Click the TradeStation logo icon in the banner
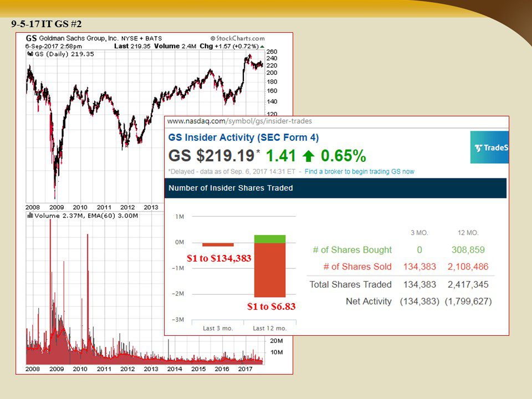Screen dimensions: 532x399 (x=478, y=148)
